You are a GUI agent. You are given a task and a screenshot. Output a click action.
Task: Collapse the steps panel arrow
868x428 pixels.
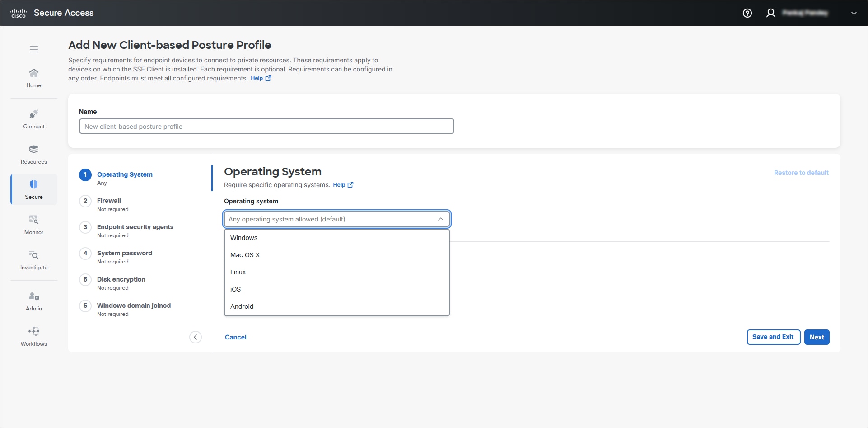(x=196, y=337)
